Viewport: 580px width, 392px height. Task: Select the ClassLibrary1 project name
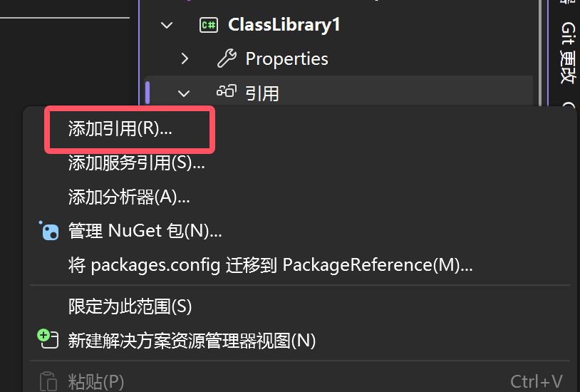point(284,25)
